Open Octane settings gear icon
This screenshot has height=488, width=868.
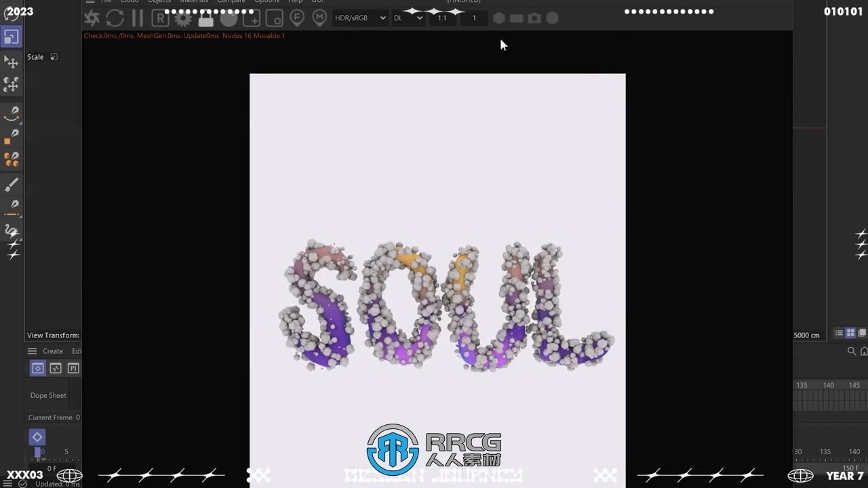pyautogui.click(x=183, y=18)
